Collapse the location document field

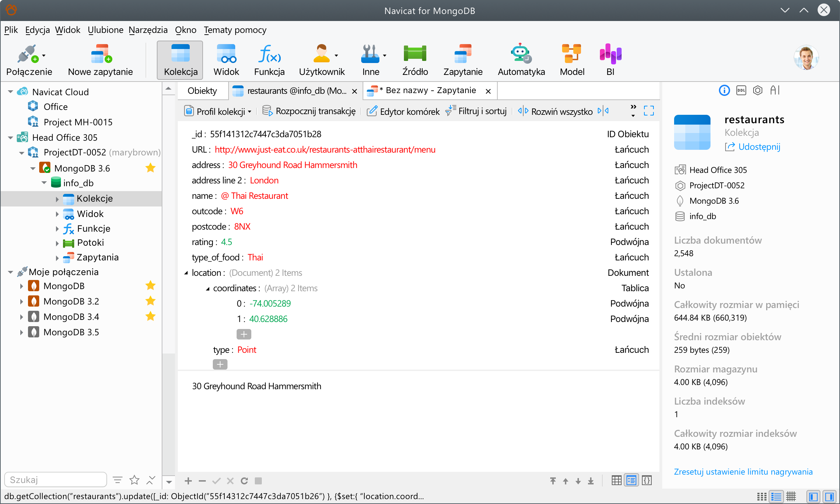[x=186, y=273]
